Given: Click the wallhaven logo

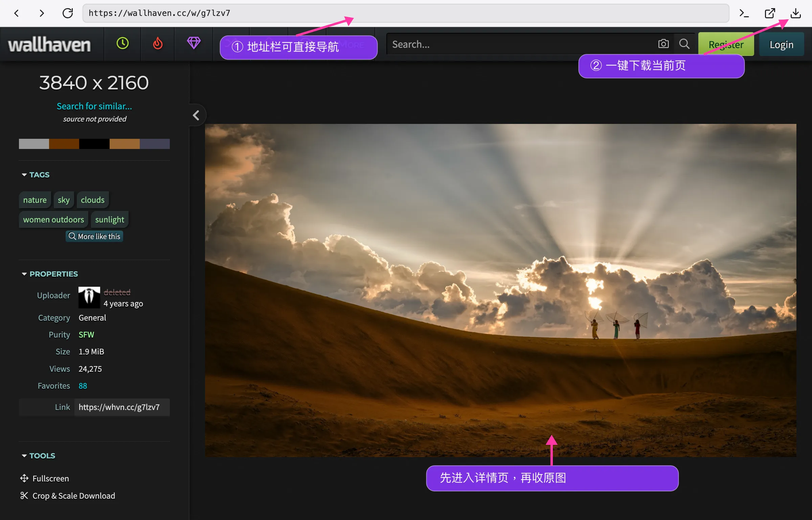Looking at the screenshot, I should coord(49,45).
